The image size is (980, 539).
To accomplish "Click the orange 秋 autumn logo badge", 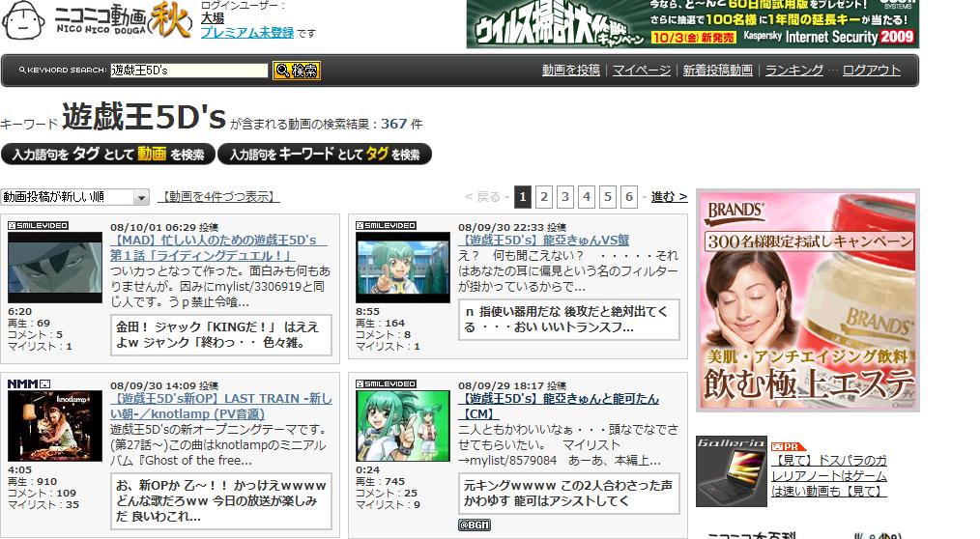I will tap(171, 19).
